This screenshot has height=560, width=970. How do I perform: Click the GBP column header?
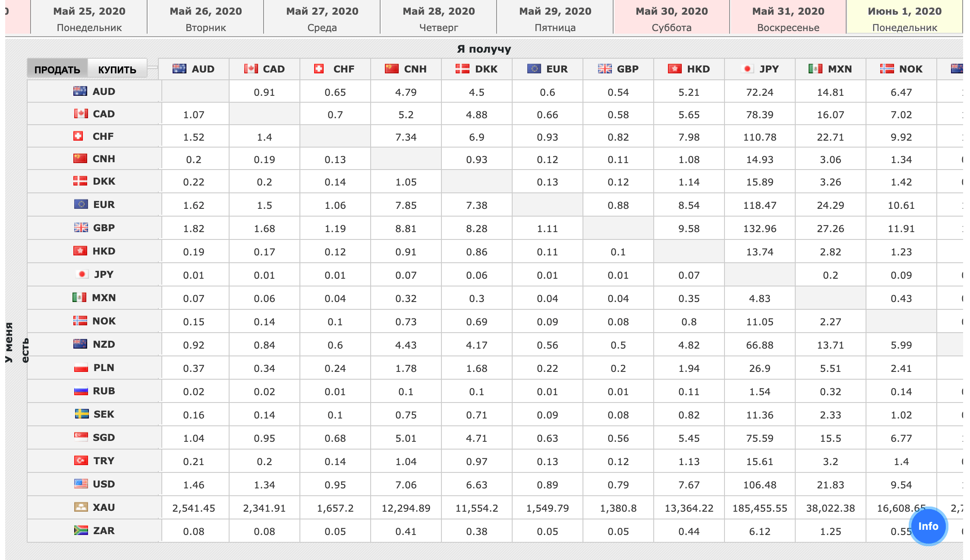pyautogui.click(x=618, y=69)
